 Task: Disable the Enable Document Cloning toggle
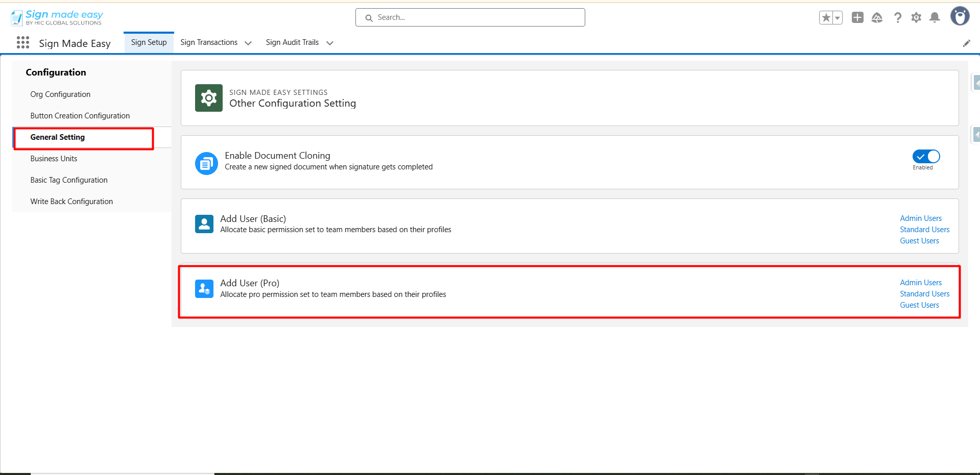click(x=926, y=156)
